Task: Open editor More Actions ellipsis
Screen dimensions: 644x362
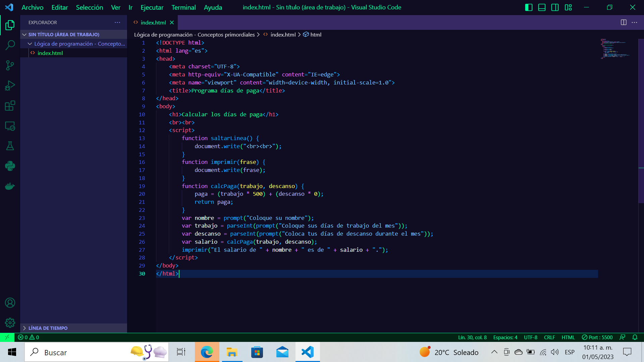Action: tap(634, 22)
